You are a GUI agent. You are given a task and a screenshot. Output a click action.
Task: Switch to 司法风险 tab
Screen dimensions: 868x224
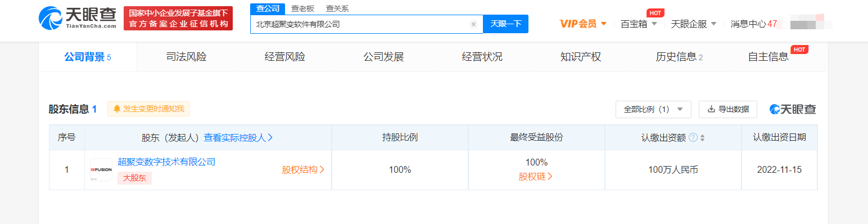click(x=186, y=57)
